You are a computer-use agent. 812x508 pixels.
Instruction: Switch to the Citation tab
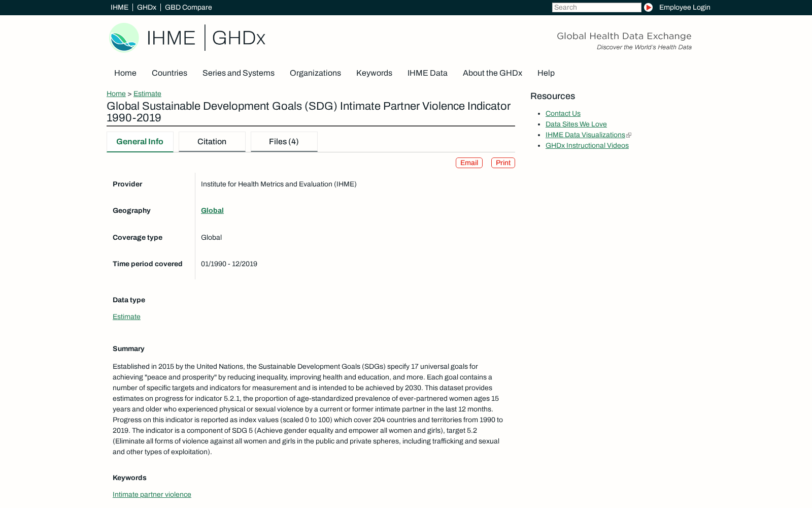tap(212, 142)
